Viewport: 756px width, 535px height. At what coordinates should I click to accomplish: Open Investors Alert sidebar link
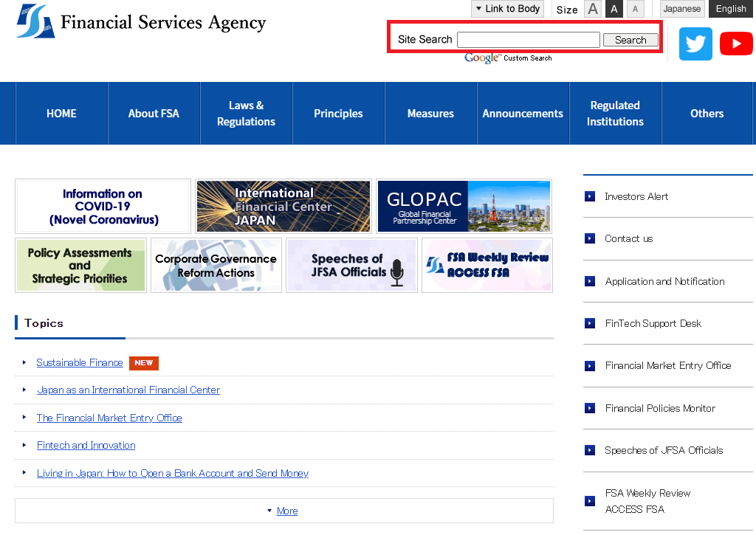coord(636,196)
